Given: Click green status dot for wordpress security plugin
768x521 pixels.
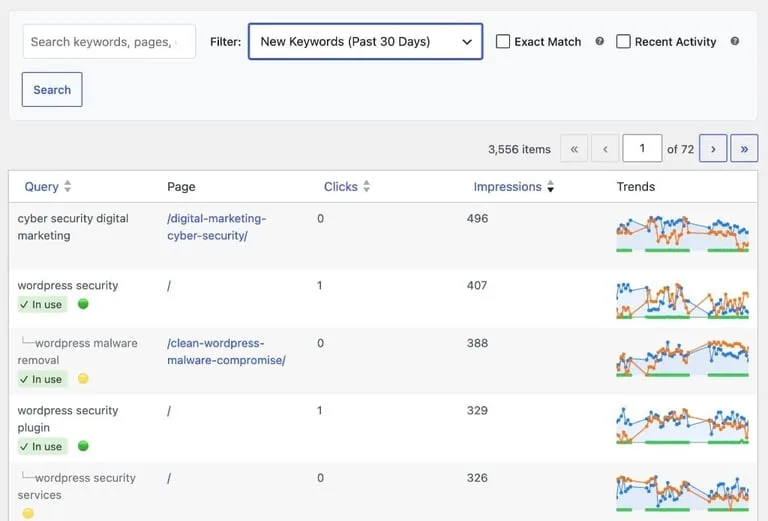Looking at the screenshot, I should coord(83,446).
